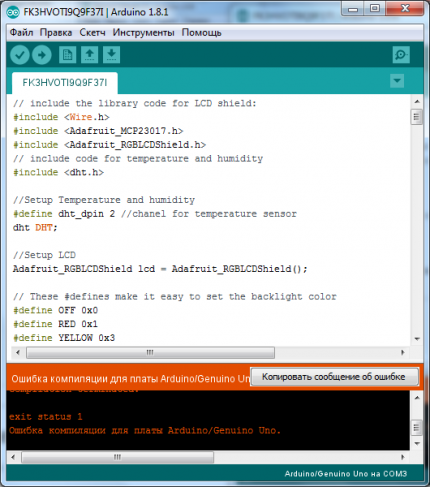Click the console vertical scrollbar up arrow
Image resolution: width=430 pixels, height=487 pixels.
(x=417, y=398)
